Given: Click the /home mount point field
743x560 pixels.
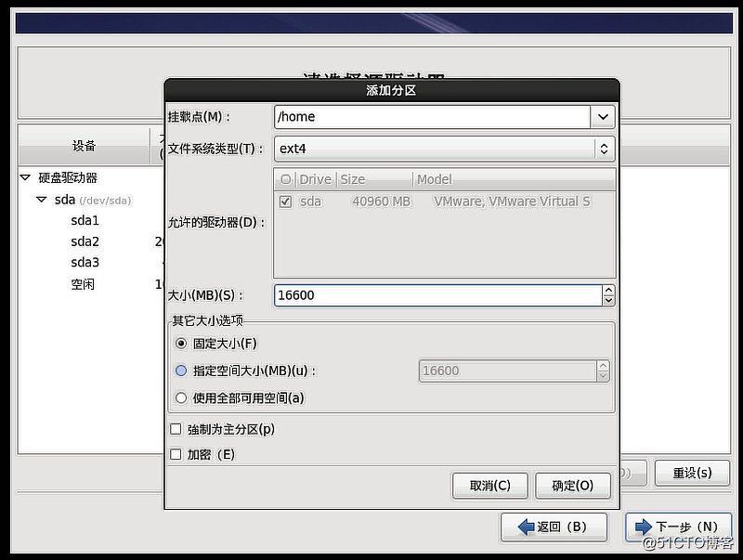Looking at the screenshot, I should (432, 117).
